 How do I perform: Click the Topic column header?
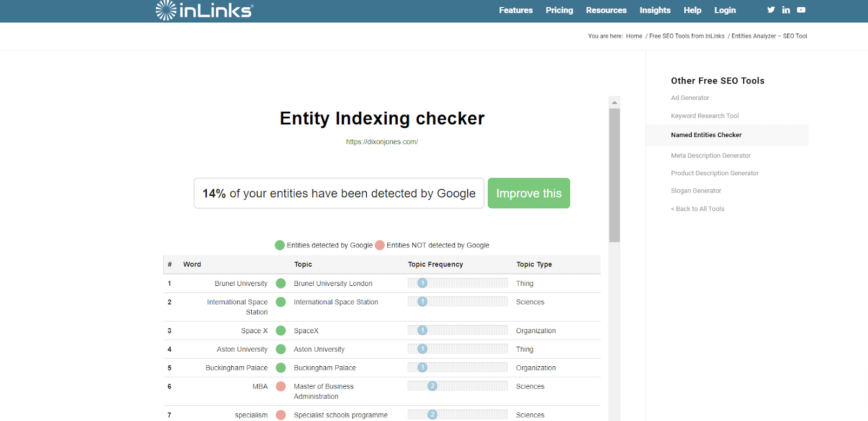point(303,264)
